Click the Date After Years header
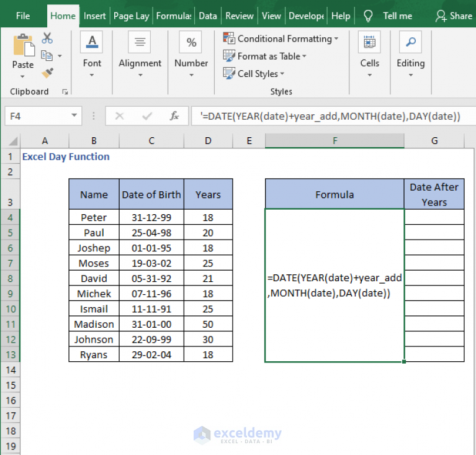The width and height of the screenshot is (476, 455). pos(434,194)
